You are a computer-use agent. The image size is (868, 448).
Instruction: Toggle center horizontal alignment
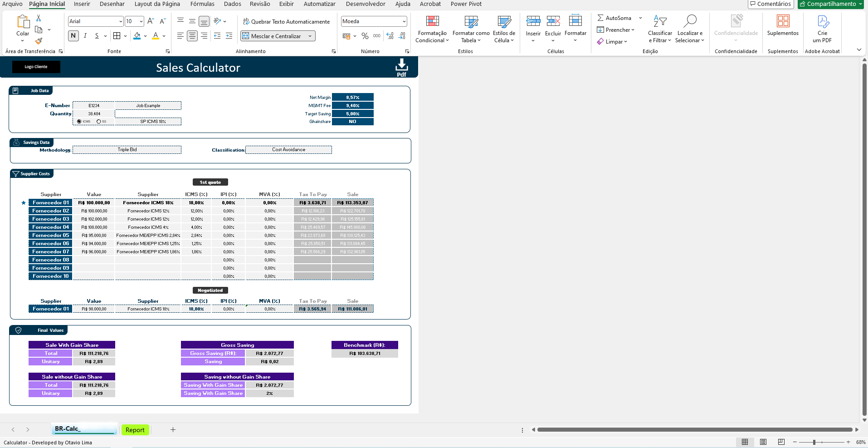coord(192,36)
